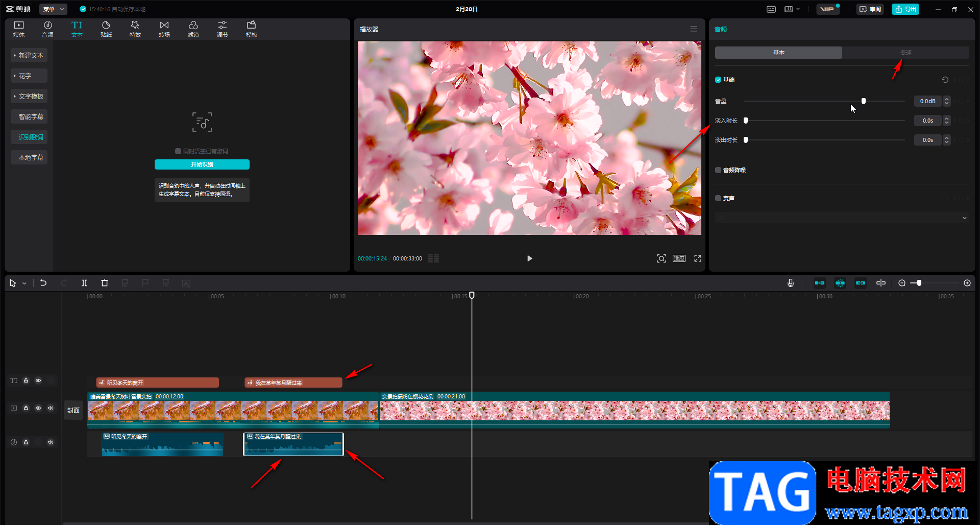Check 同时清空已有歌词 option
The height and width of the screenshot is (525, 980).
pos(178,151)
